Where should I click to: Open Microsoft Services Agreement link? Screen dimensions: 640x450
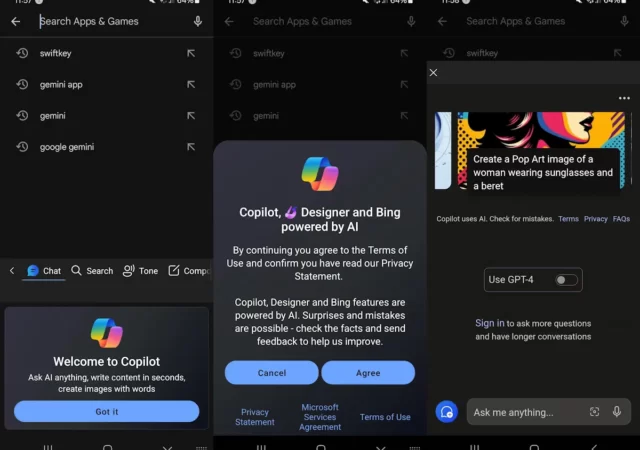click(x=320, y=417)
